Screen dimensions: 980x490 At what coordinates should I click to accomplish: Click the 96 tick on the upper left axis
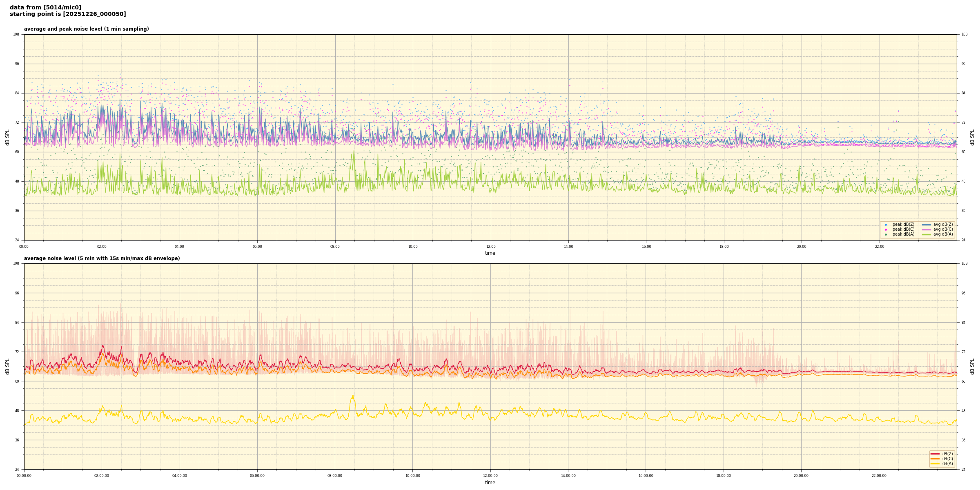17,64
